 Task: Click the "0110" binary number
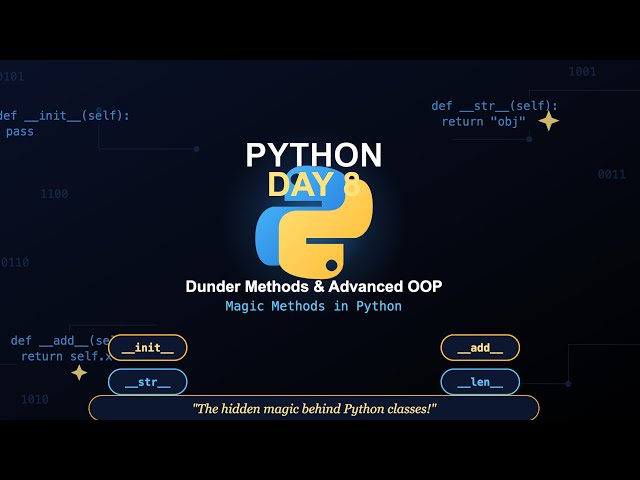pos(15,262)
